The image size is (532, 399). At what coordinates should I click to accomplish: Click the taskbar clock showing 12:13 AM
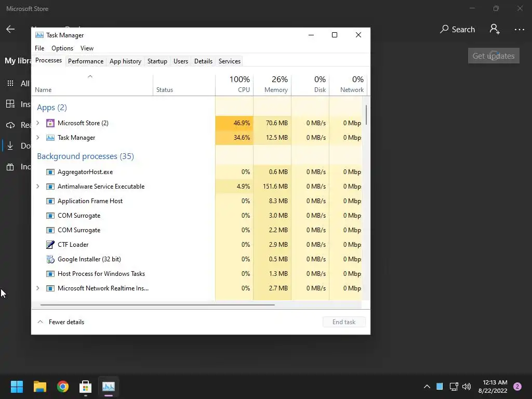[493, 387]
